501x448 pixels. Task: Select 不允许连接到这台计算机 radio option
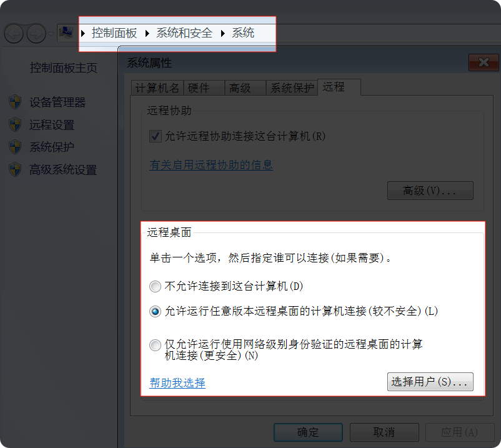[x=155, y=287]
